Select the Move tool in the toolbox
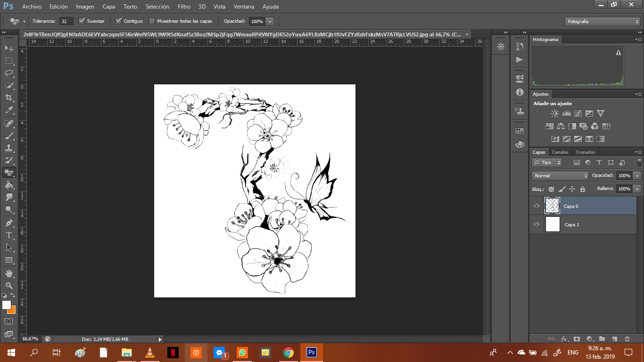The image size is (644, 362). [9, 48]
